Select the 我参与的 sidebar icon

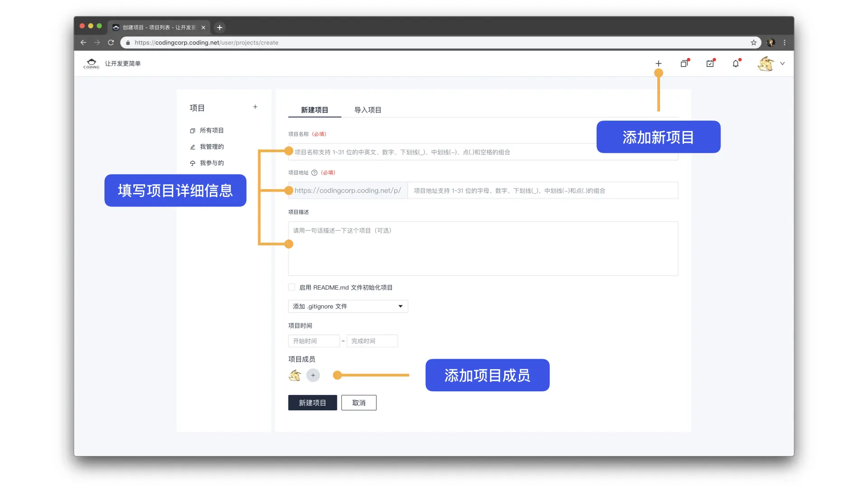193,163
